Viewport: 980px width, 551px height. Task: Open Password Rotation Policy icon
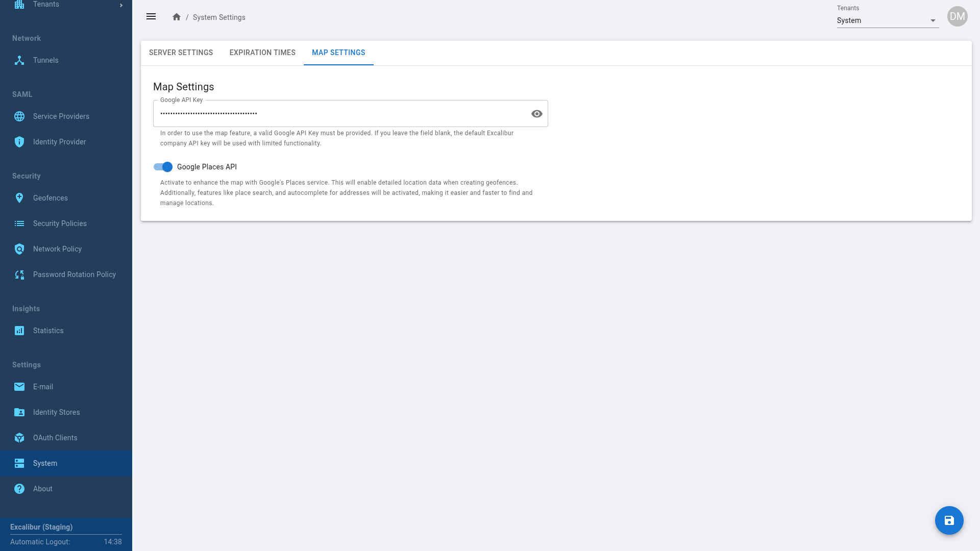(19, 274)
